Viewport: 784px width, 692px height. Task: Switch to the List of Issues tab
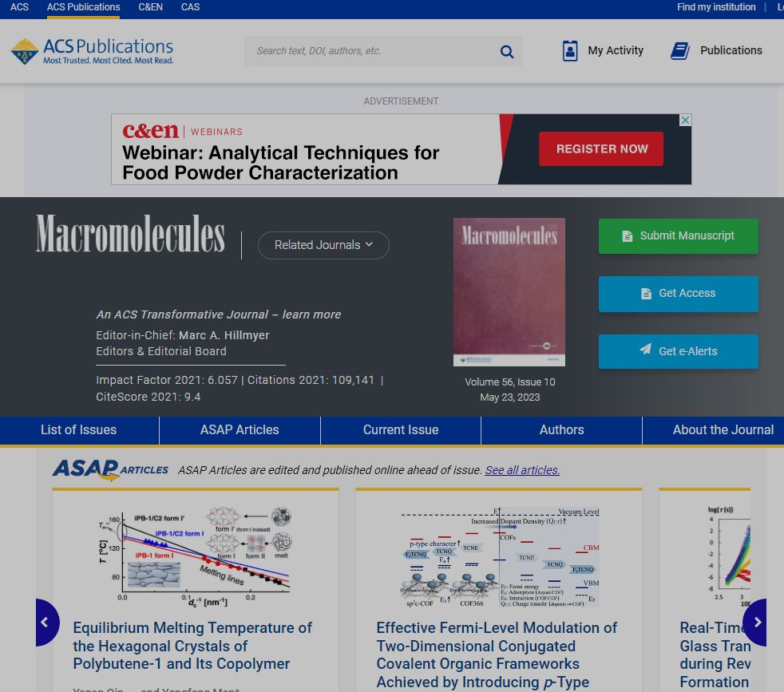pos(80,429)
